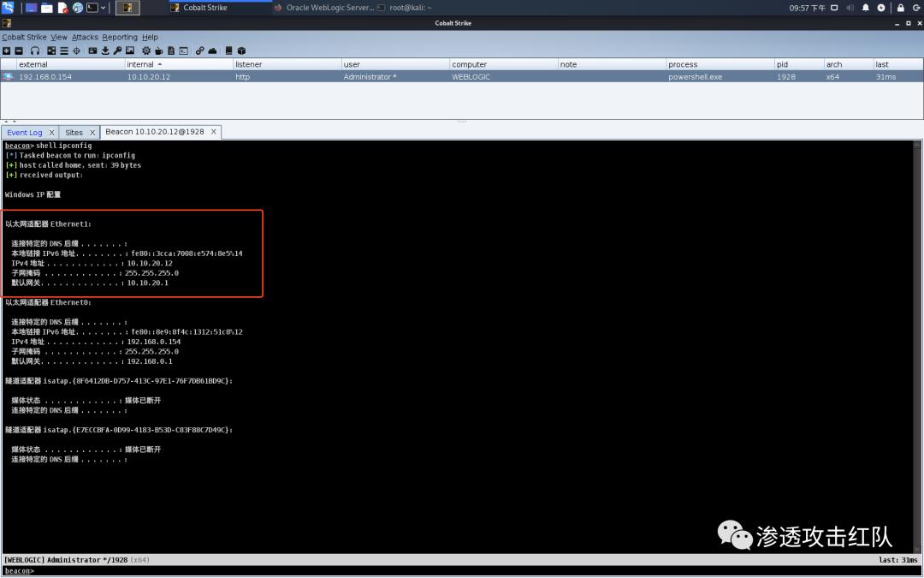924x578 pixels.
Task: Open Credentials via ID card icon
Action: point(92,51)
